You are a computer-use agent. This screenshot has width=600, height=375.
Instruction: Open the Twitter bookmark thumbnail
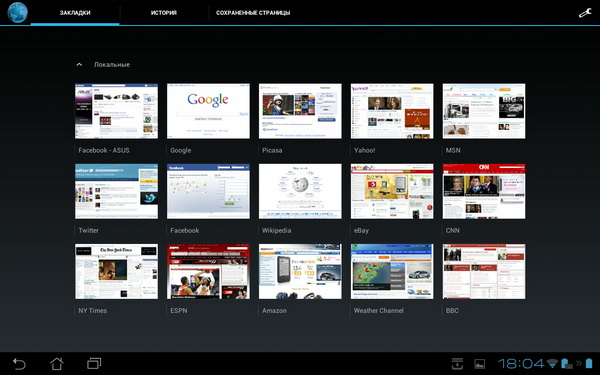point(116,191)
